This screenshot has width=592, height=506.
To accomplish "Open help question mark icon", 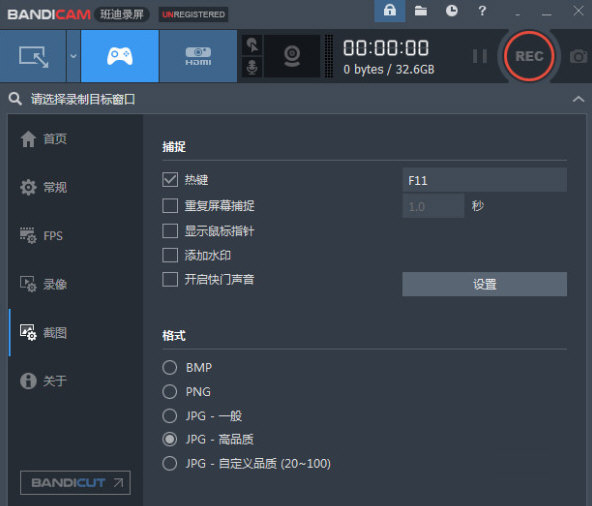I will 482,11.
